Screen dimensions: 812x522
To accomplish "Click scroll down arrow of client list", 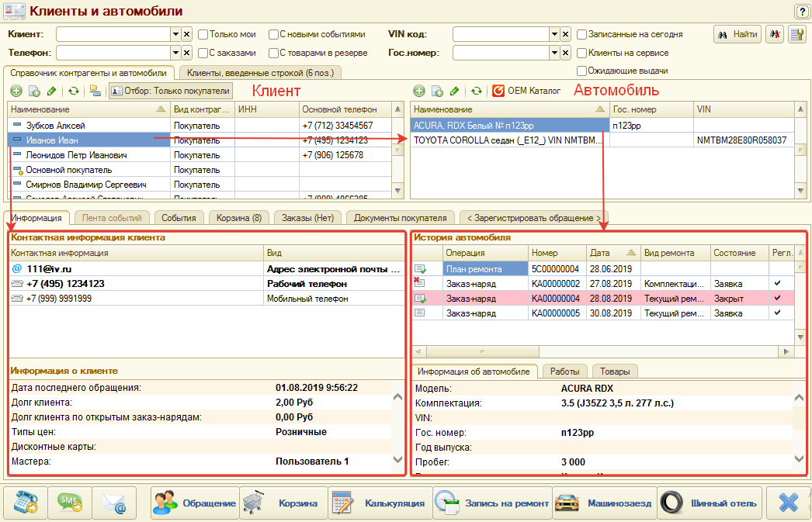I will pyautogui.click(x=397, y=190).
